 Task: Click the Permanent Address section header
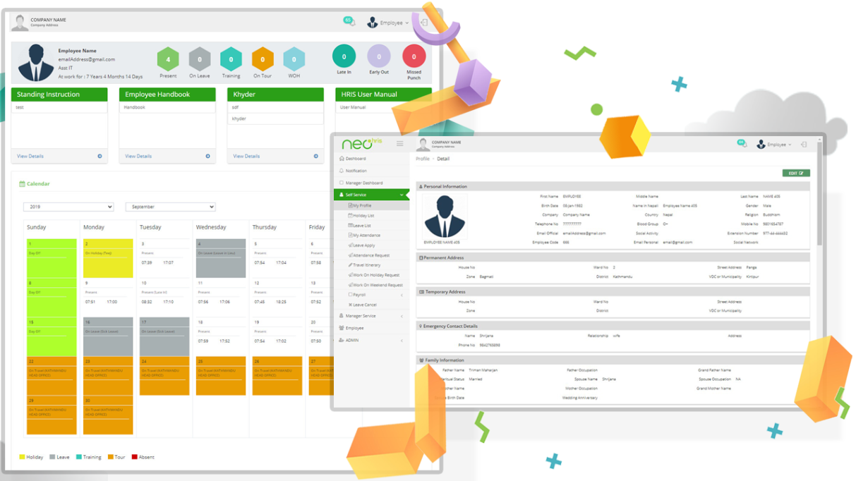pos(613,258)
